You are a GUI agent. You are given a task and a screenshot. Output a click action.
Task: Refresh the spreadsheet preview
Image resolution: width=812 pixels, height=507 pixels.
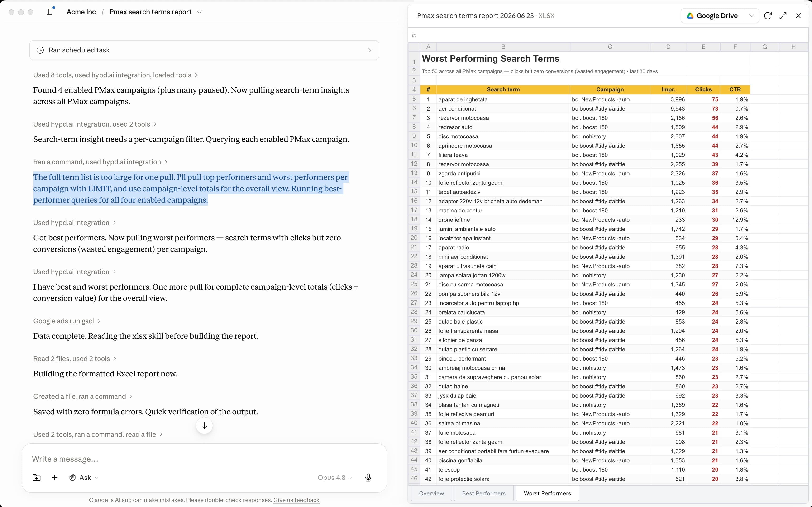[x=768, y=16]
